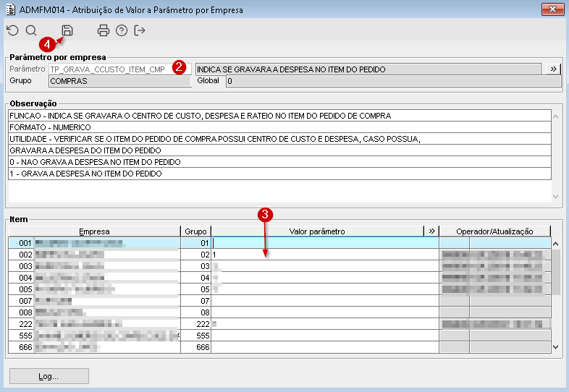Select empresa code 001 row
Screen dimensions: 569x392
[x=21, y=243]
